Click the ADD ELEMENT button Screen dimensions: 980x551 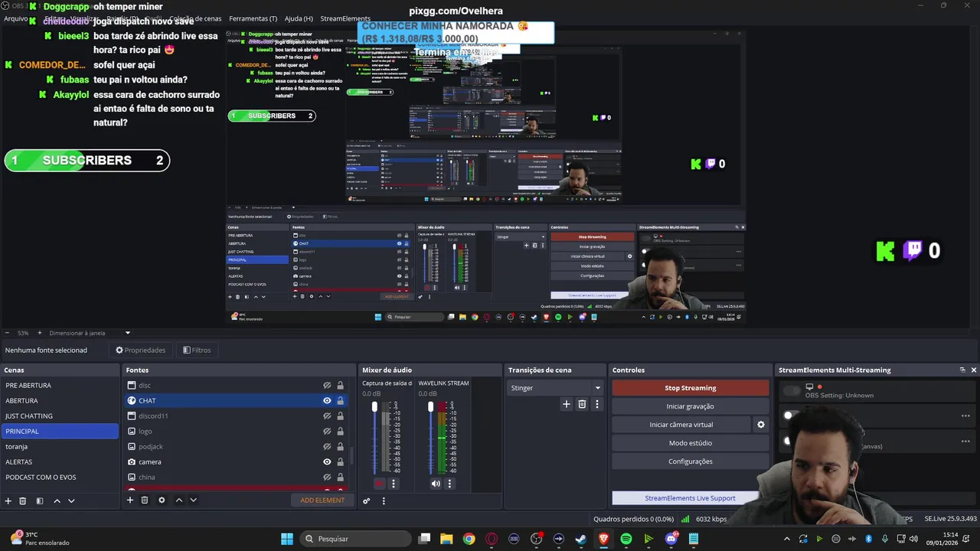tap(322, 500)
